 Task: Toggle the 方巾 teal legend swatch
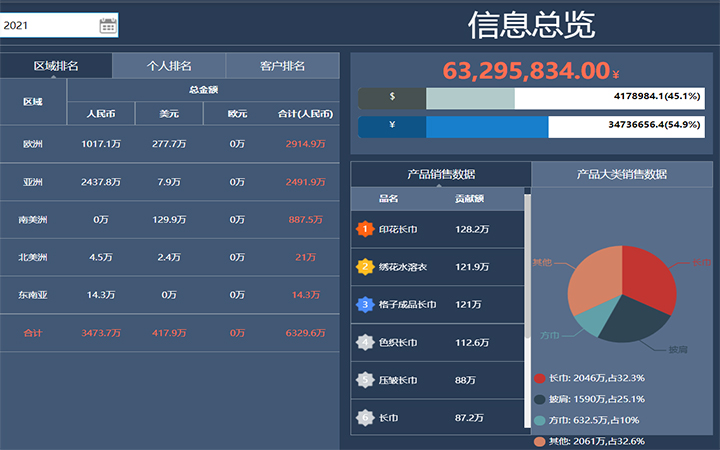click(540, 421)
